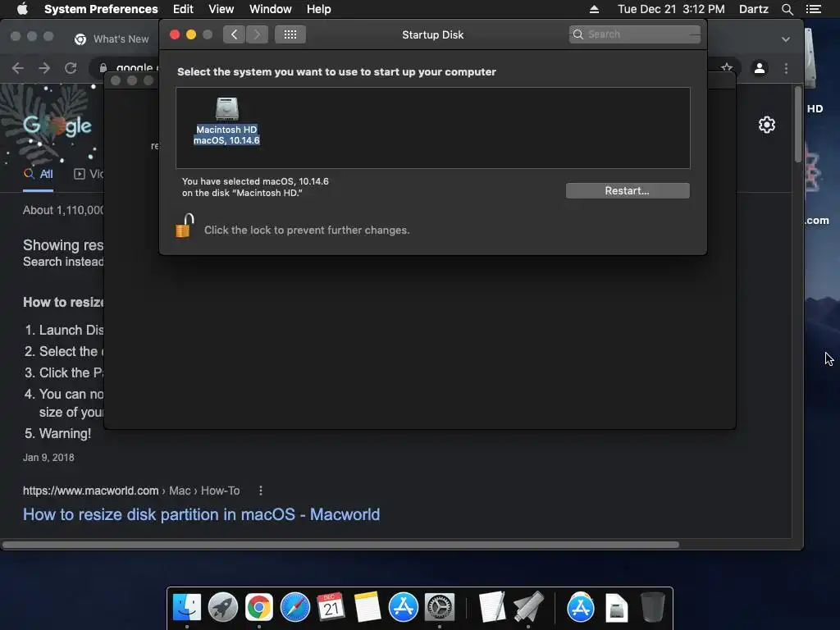
Task: Open the View menu
Action: click(221, 9)
